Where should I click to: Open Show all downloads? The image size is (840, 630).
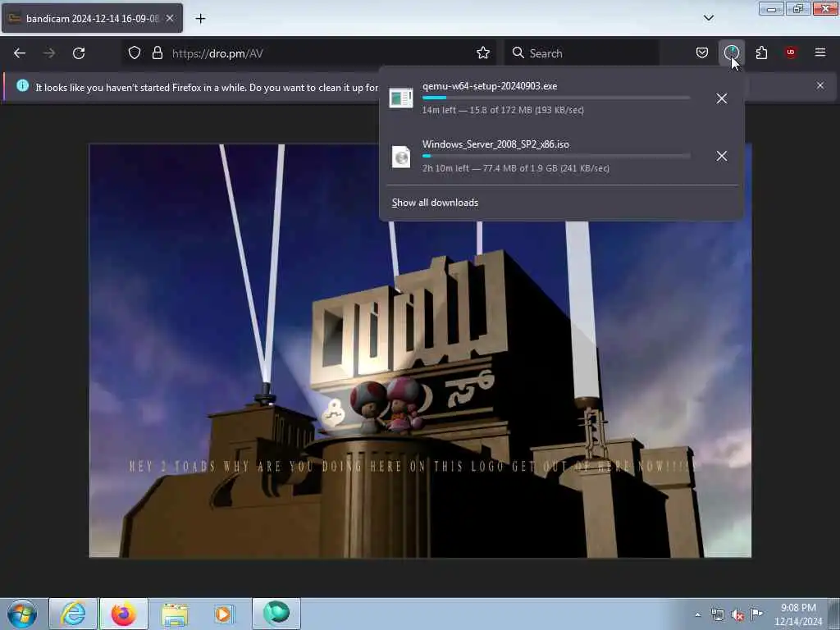click(435, 203)
